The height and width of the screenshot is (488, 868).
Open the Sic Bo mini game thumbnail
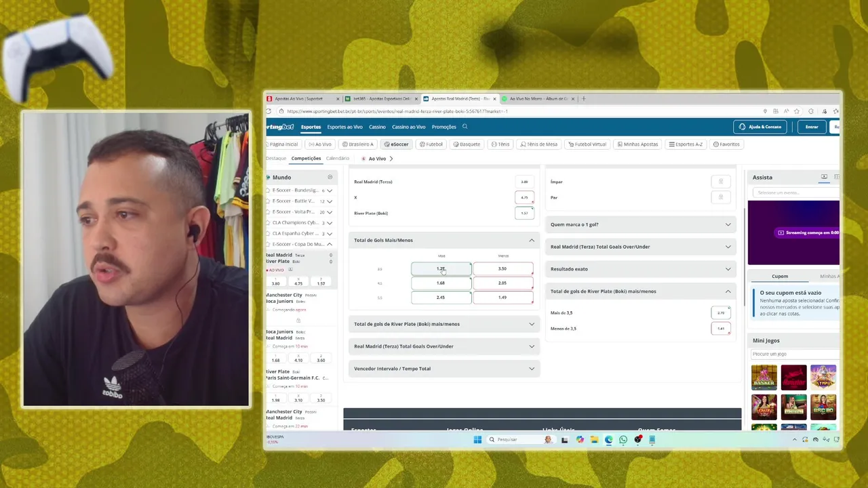[x=823, y=407]
